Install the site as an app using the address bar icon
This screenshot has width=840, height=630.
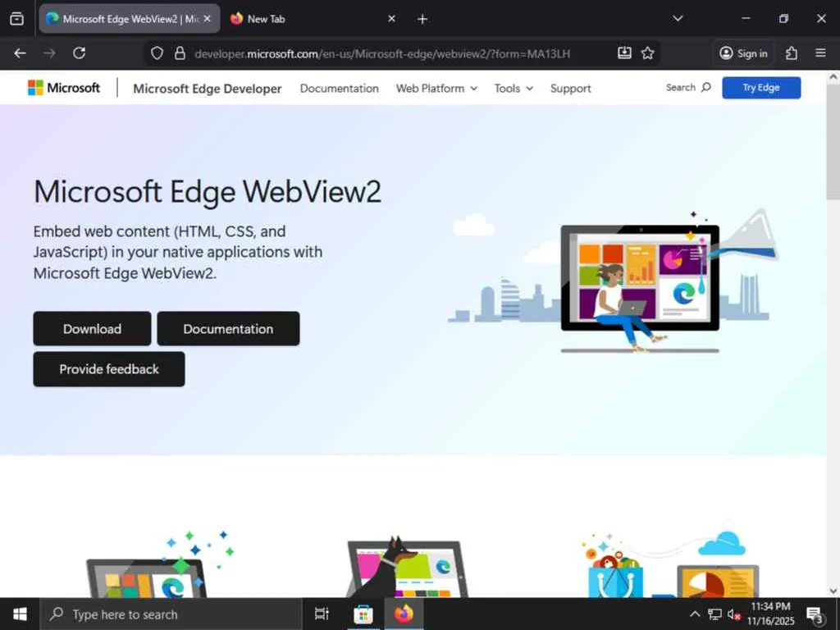tap(624, 53)
